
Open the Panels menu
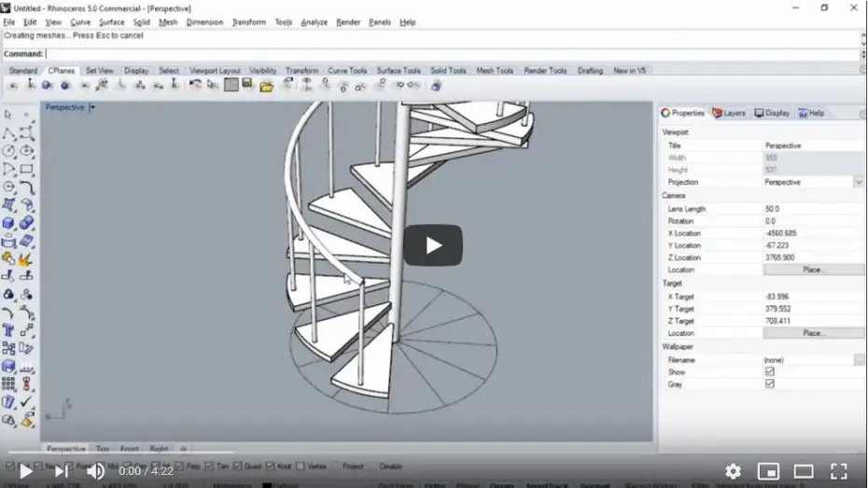click(x=380, y=22)
